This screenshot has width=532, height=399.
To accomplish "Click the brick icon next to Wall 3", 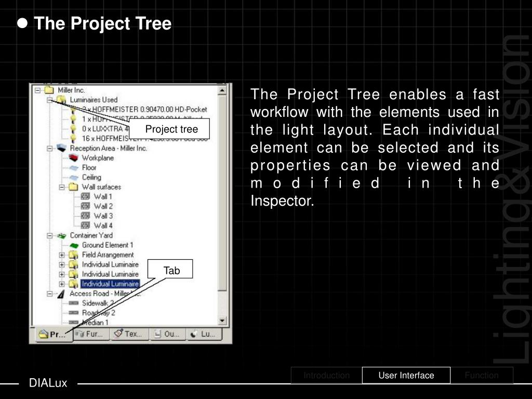I will (x=86, y=216).
